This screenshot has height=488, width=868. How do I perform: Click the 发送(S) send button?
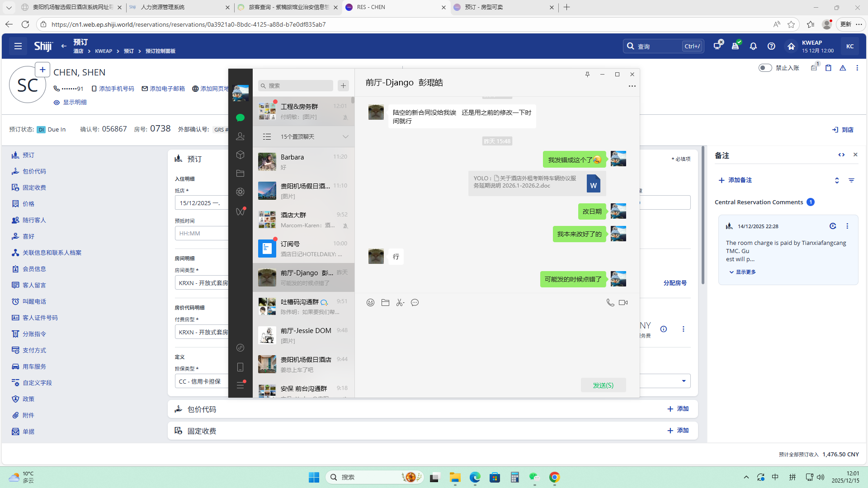coord(603,385)
